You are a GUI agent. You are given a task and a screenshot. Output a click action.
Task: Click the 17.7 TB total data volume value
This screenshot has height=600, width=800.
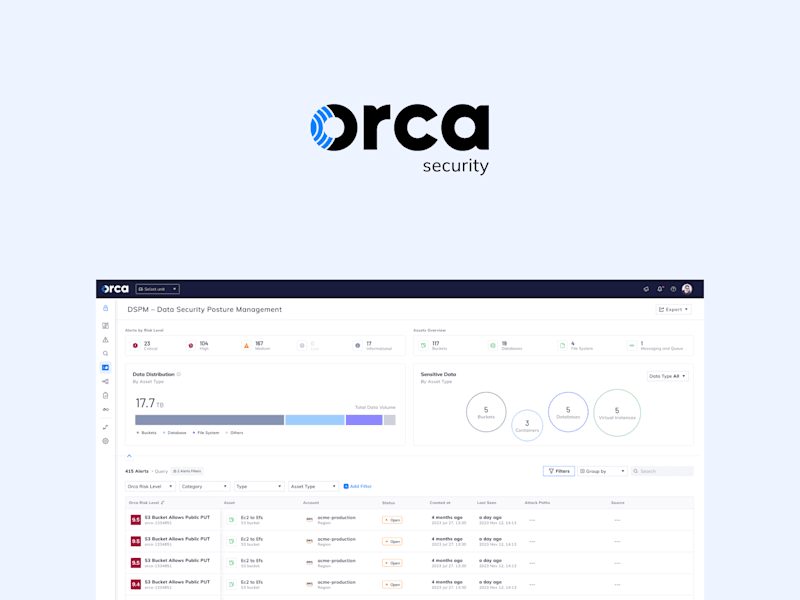tap(149, 404)
